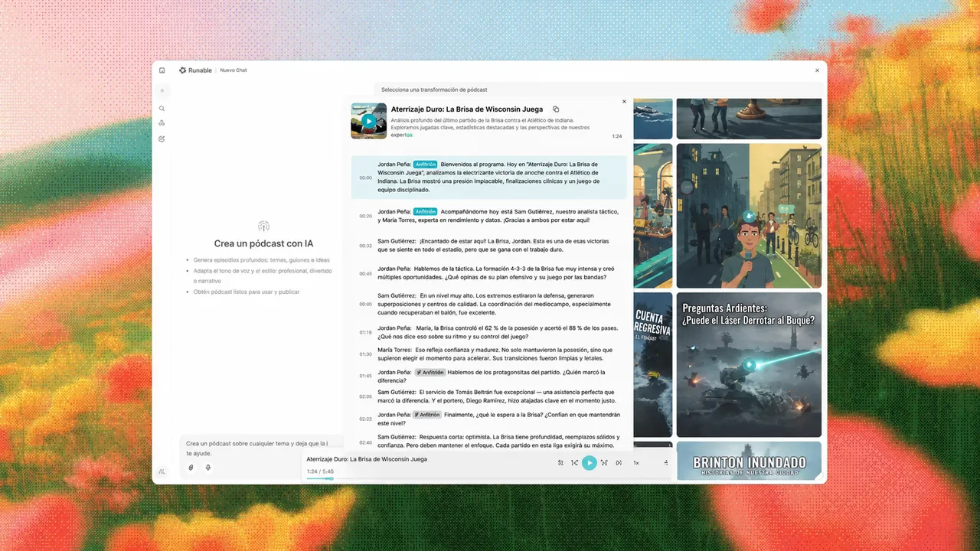Click the bullet 'Obtén pódcast listos para usar y publicar'
The image size is (980, 551).
(246, 292)
